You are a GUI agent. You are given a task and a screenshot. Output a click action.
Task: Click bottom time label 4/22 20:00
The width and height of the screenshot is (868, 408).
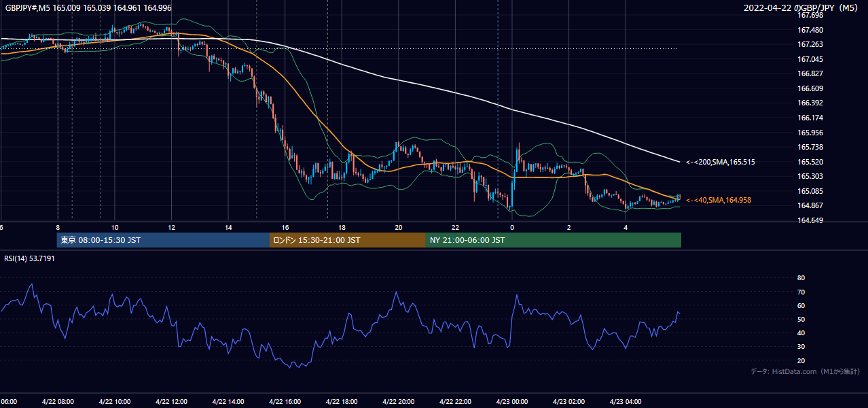pyautogui.click(x=399, y=401)
